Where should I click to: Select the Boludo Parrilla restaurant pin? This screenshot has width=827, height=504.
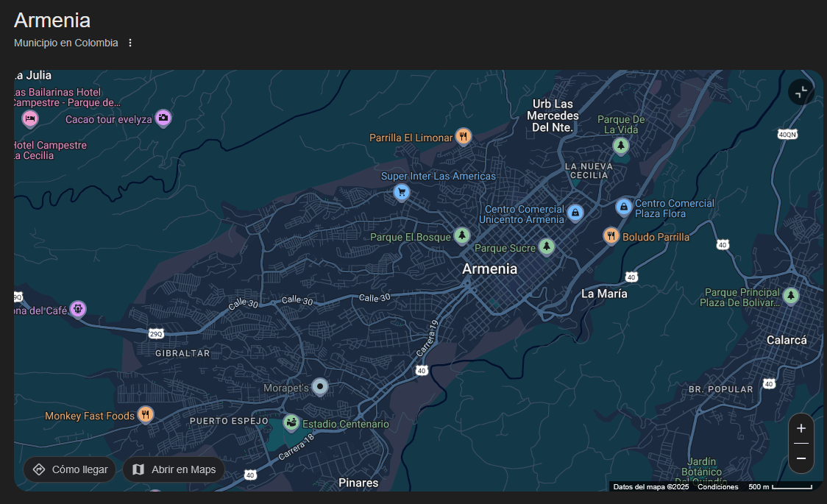[611, 236]
